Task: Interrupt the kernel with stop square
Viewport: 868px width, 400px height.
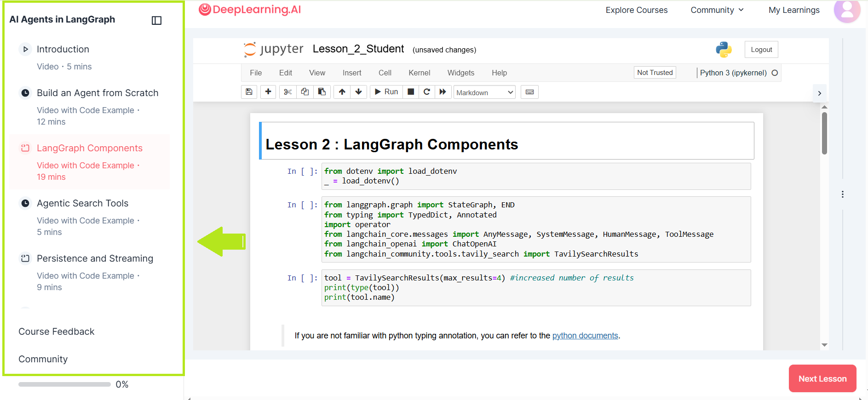Action: coord(411,92)
